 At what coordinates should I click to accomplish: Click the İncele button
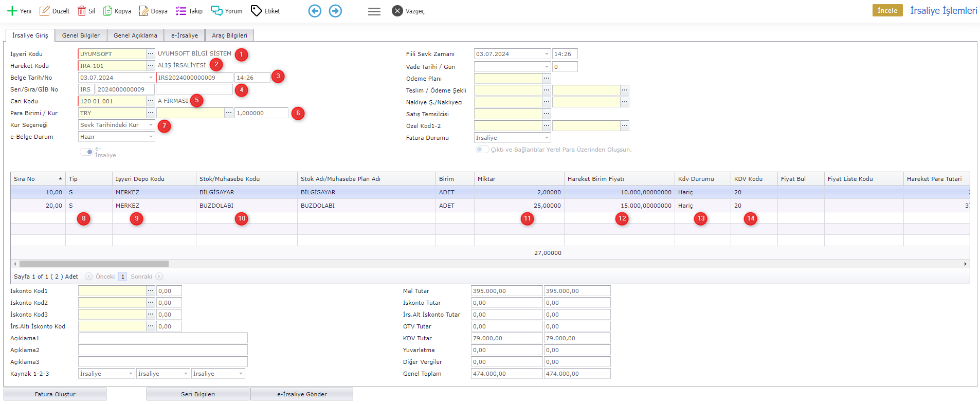pyautogui.click(x=887, y=10)
